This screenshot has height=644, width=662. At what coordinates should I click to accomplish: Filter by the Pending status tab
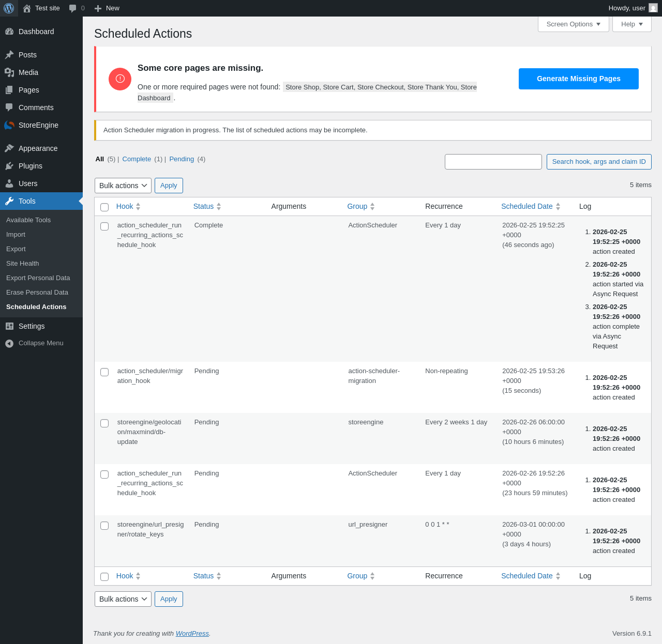182,159
